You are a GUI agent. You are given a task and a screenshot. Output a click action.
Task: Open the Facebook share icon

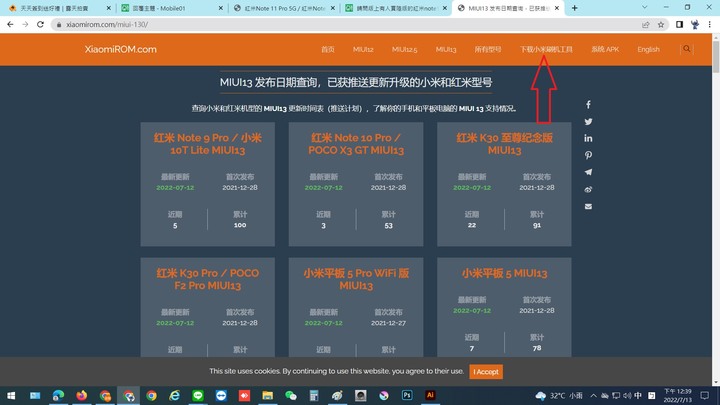(x=588, y=105)
